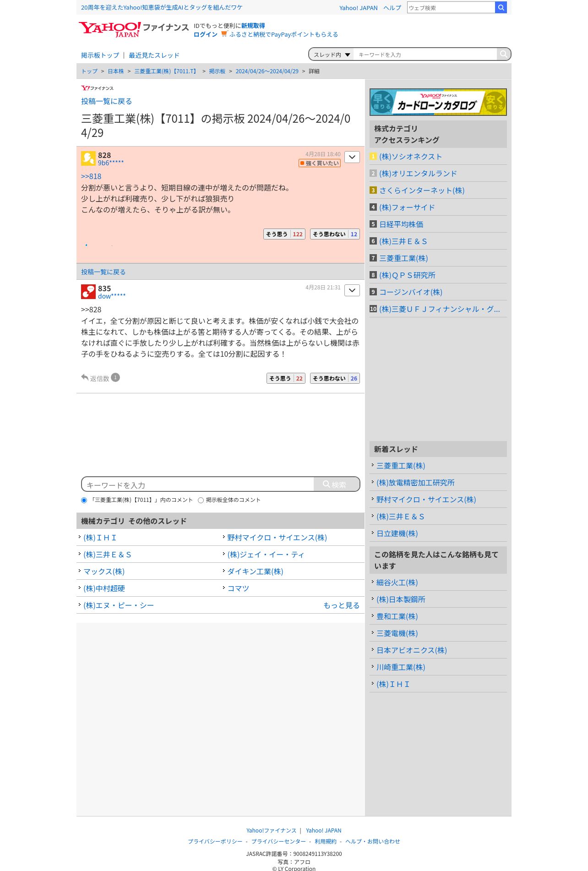This screenshot has height=871, width=588.
Task: Click そう思わない button on post 835
Action: pyautogui.click(x=335, y=378)
